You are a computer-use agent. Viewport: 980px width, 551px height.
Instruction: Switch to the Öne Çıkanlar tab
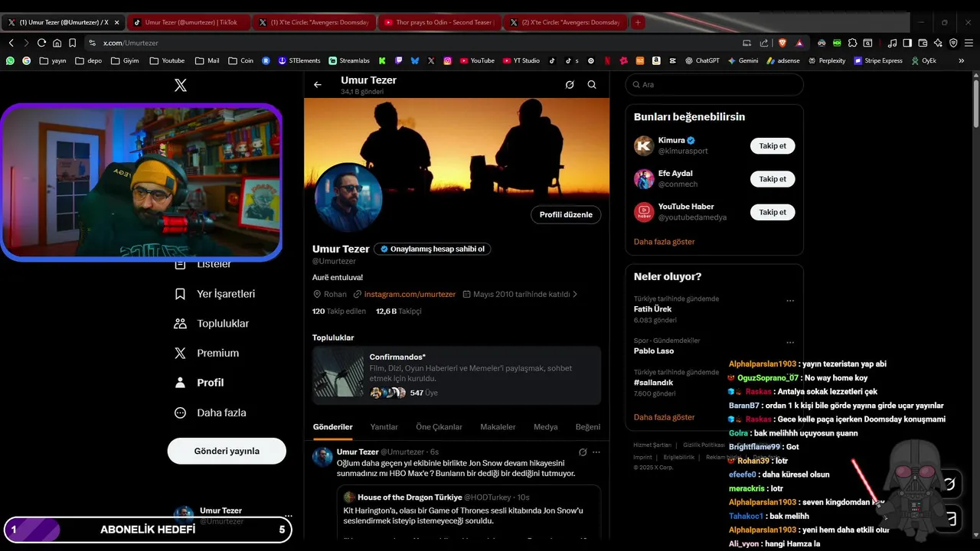pos(439,427)
